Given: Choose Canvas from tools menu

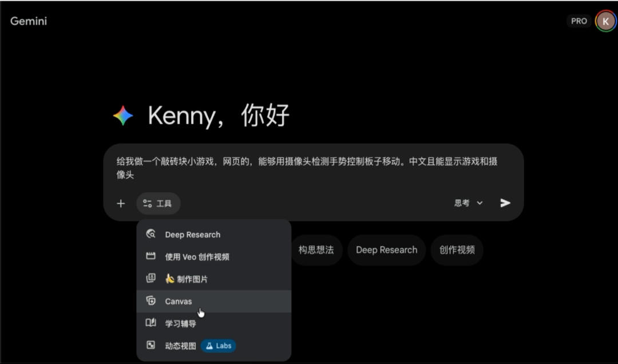Looking at the screenshot, I should click(x=213, y=301).
